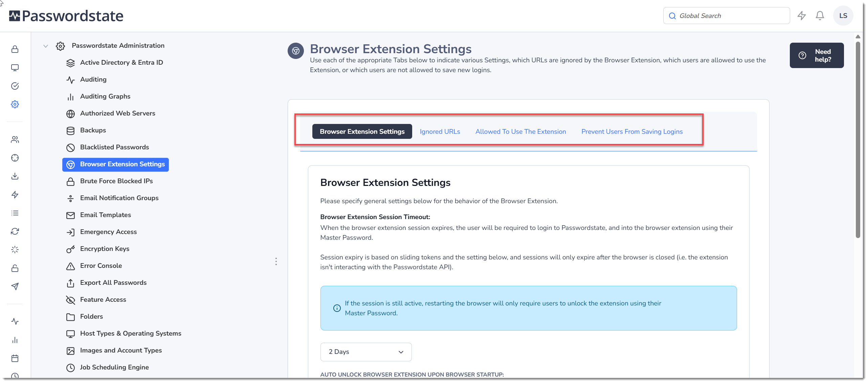Open the LS user avatar menu
Viewport: 868px width, 383px height.
click(x=843, y=16)
